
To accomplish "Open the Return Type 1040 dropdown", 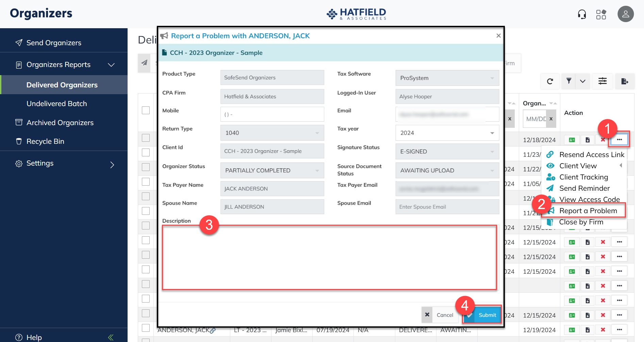I will (x=272, y=133).
